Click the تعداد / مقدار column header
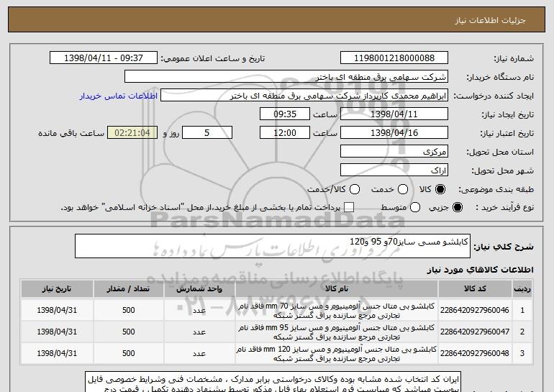Image resolution: width=554 pixels, height=392 pixels. tap(128, 289)
